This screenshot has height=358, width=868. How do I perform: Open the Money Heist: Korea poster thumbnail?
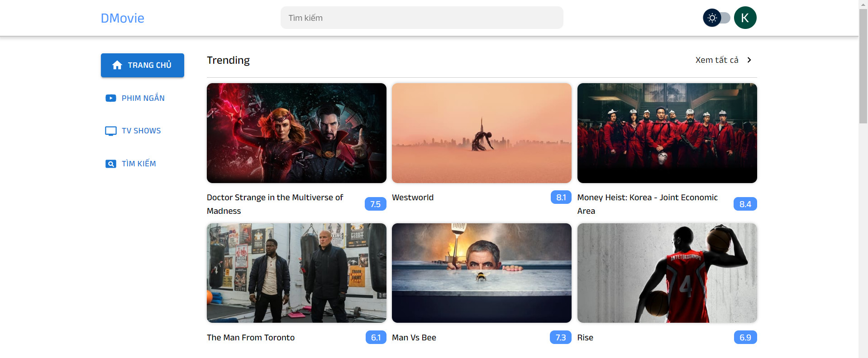667,133
